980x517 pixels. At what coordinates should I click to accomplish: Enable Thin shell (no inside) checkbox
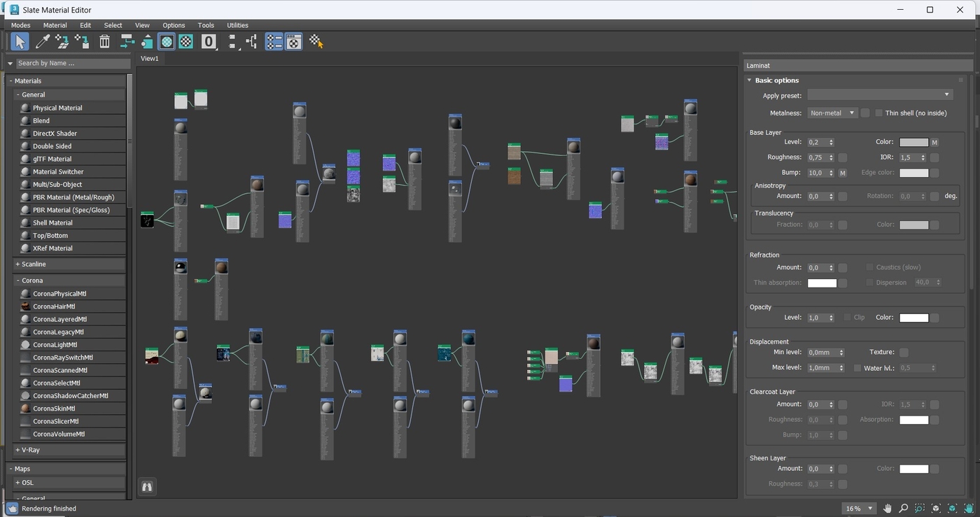coord(879,113)
